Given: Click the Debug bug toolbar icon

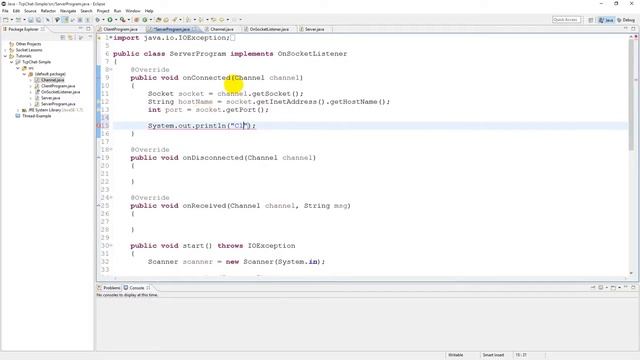Looking at the screenshot, I should pyautogui.click(x=98, y=20).
